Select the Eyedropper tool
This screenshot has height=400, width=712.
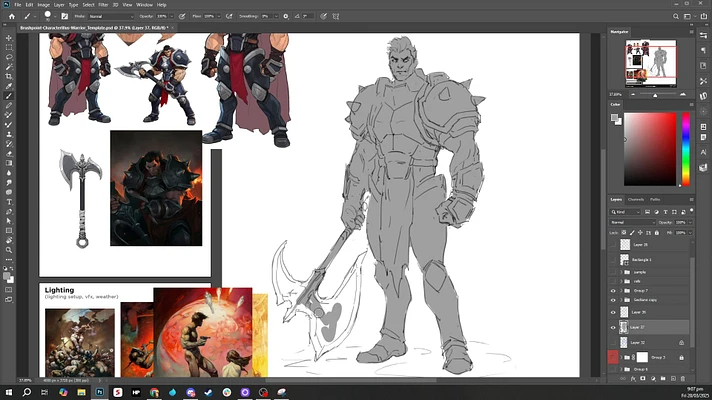point(9,86)
